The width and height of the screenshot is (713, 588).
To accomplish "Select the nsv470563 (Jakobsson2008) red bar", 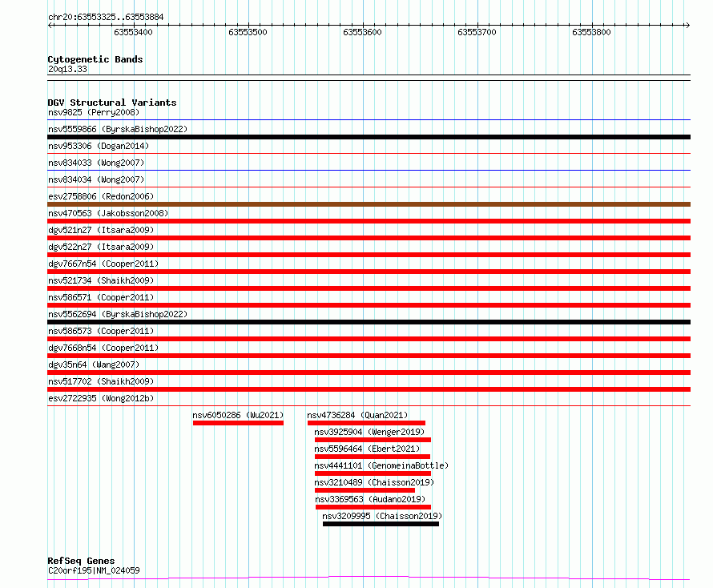I will pos(369,221).
